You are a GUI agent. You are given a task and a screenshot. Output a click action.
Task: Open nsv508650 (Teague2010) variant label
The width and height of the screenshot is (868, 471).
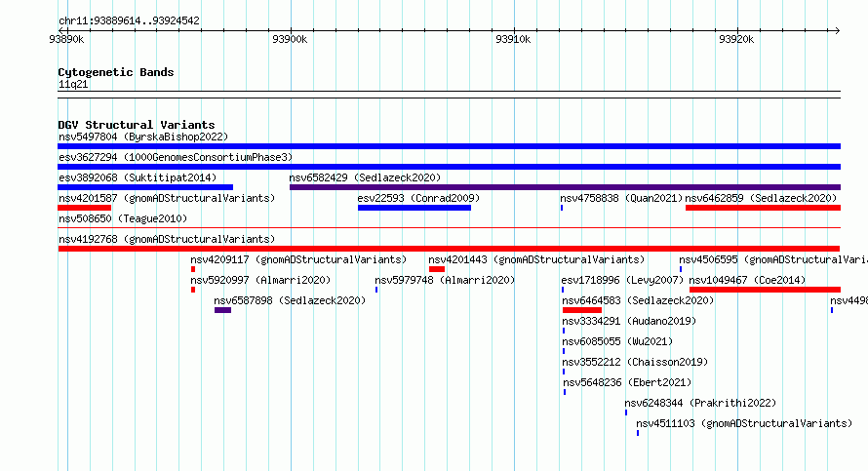pos(123,218)
